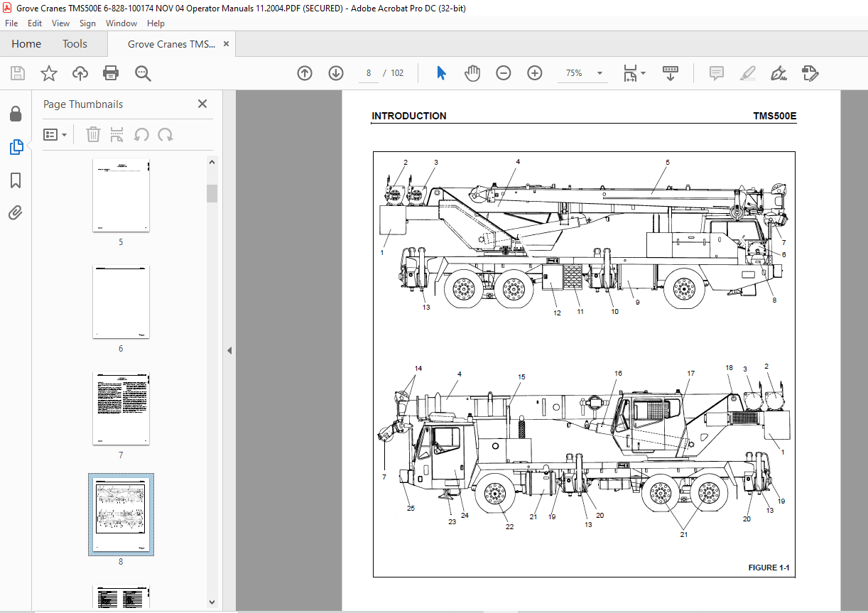Activate the hand pan tool
This screenshot has height=613, width=868.
tap(472, 73)
